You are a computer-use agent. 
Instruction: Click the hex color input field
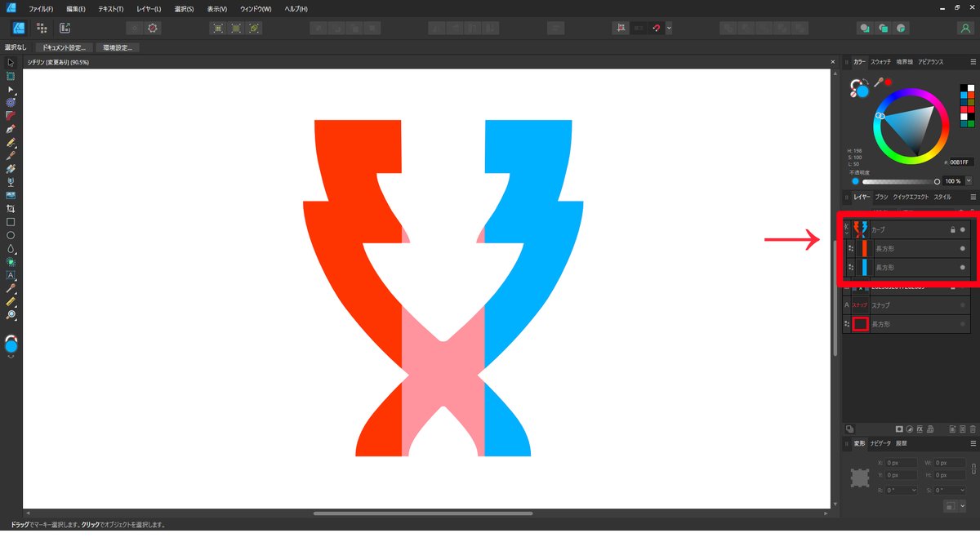coord(961,162)
